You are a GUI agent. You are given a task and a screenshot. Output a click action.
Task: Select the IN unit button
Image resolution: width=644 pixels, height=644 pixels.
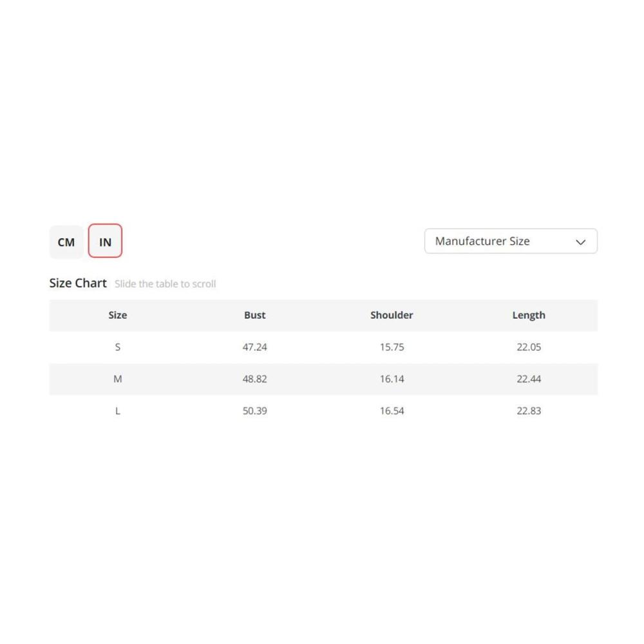(105, 241)
